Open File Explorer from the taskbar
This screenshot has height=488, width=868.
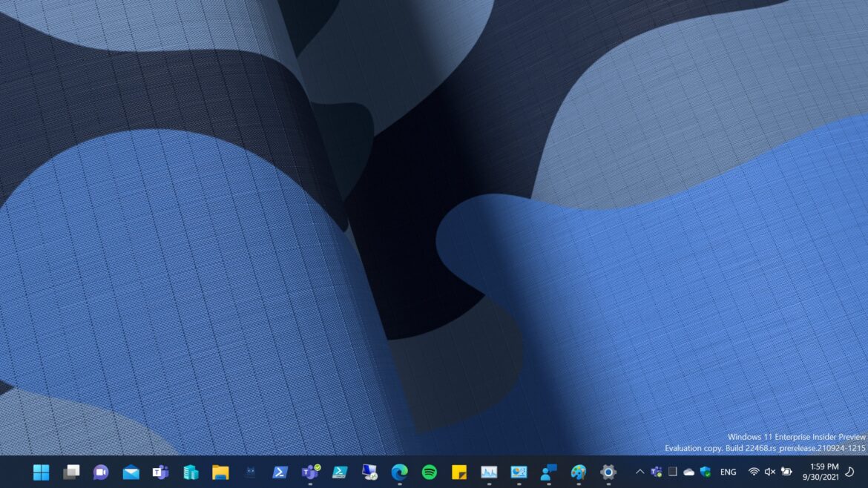tap(220, 472)
